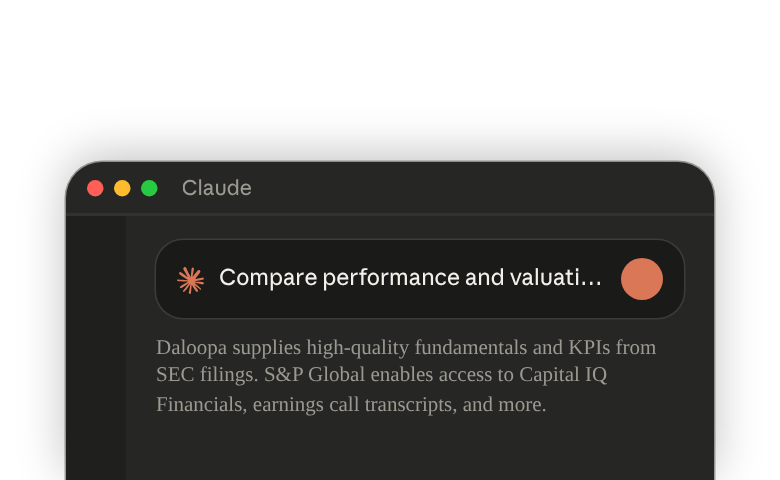Click the "earnings call transcripts" phrase
Screen dimensions: 780x480
pos(354,405)
